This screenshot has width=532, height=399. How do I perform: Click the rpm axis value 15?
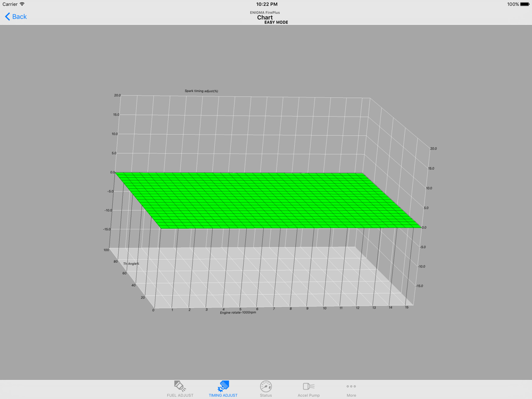[407, 307]
